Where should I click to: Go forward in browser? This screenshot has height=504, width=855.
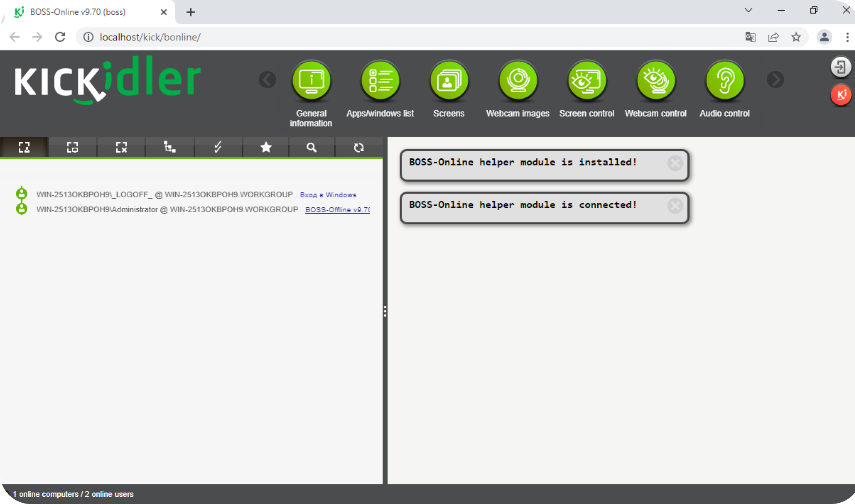(x=38, y=37)
